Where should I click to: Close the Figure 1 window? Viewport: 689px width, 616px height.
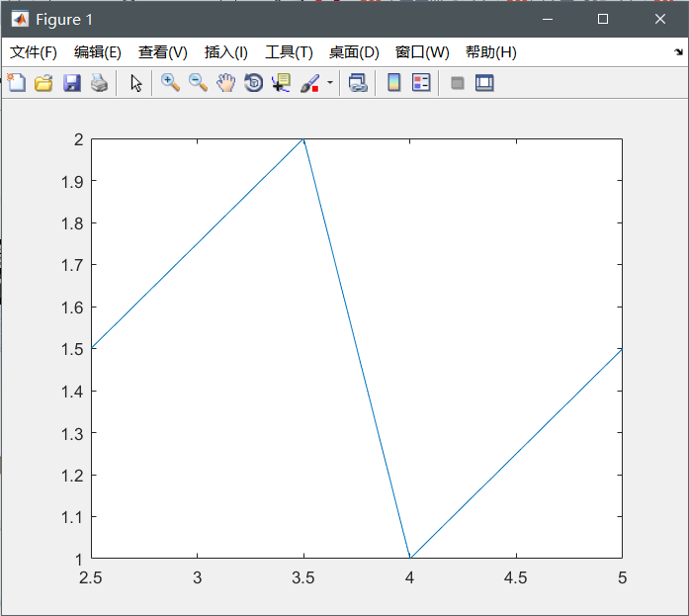point(660,19)
